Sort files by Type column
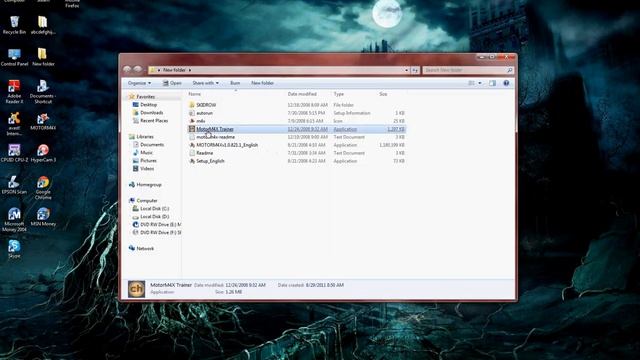This screenshot has width=640, height=360. coord(339,94)
